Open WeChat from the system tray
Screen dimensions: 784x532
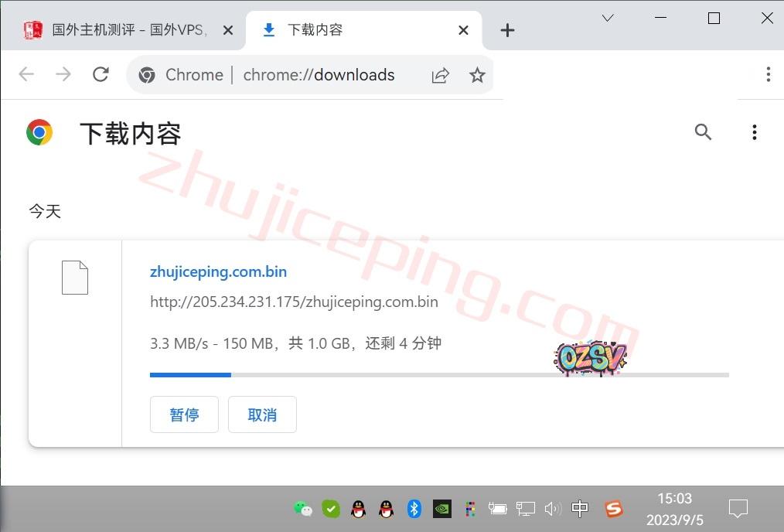pos(302,509)
